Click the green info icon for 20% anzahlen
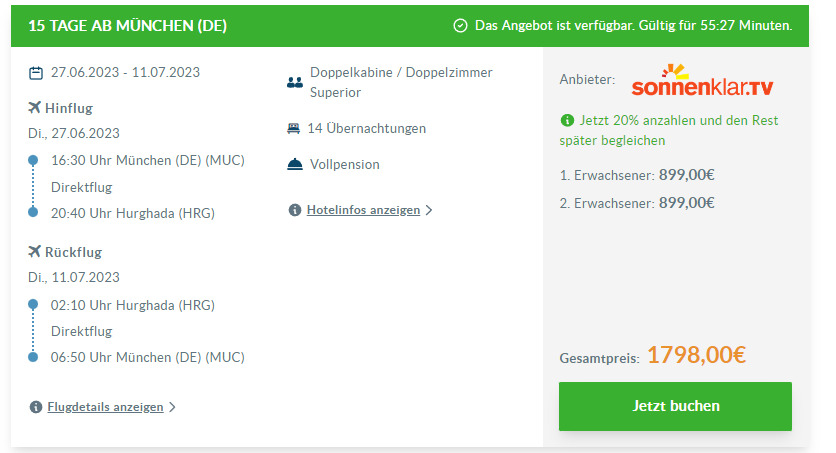 (567, 120)
